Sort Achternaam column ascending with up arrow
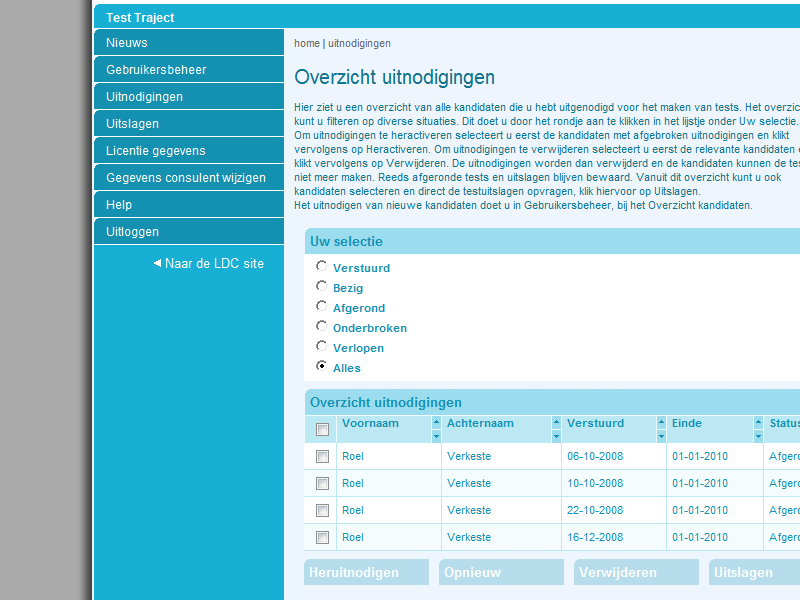The image size is (800, 600). pos(556,422)
